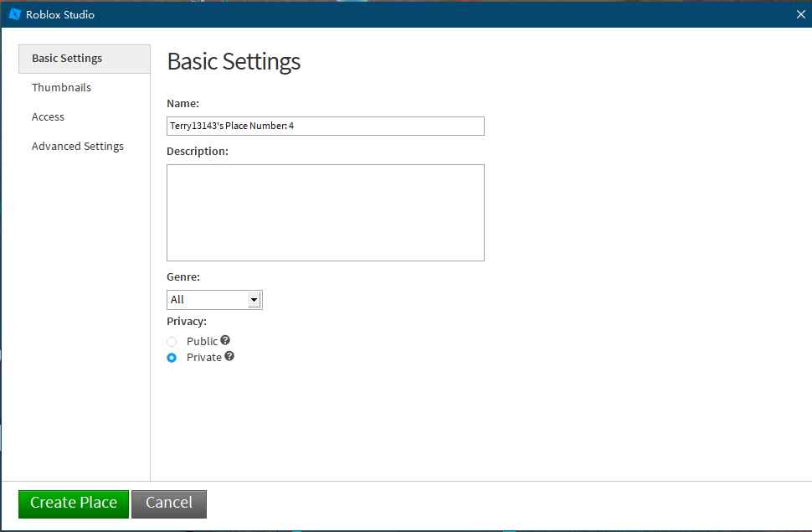Click the Roblox Studio logo icon

click(x=14, y=14)
